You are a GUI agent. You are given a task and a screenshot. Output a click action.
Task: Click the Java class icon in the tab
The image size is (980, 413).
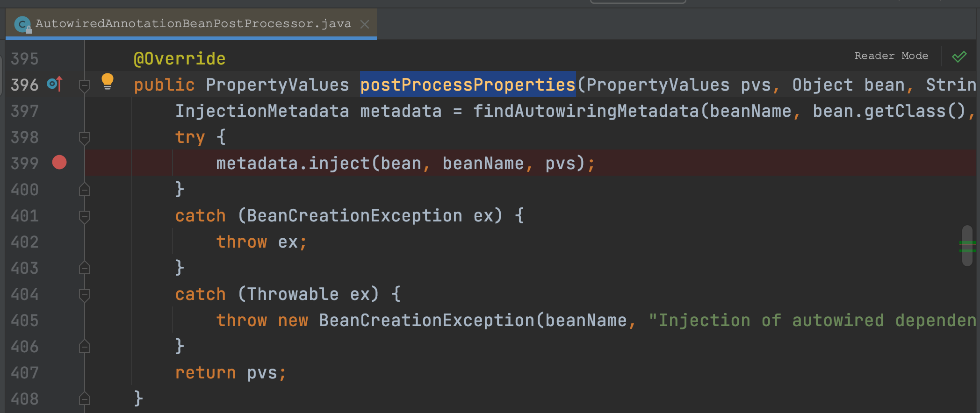coord(22,24)
